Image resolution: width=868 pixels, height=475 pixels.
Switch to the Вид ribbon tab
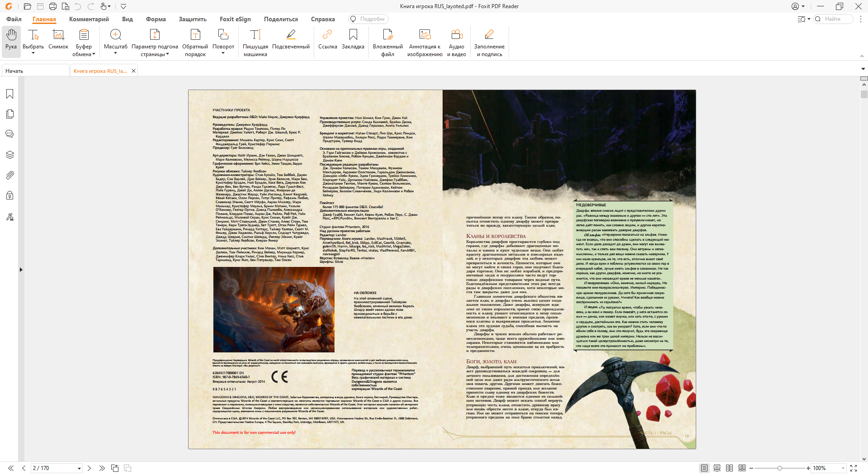click(127, 19)
